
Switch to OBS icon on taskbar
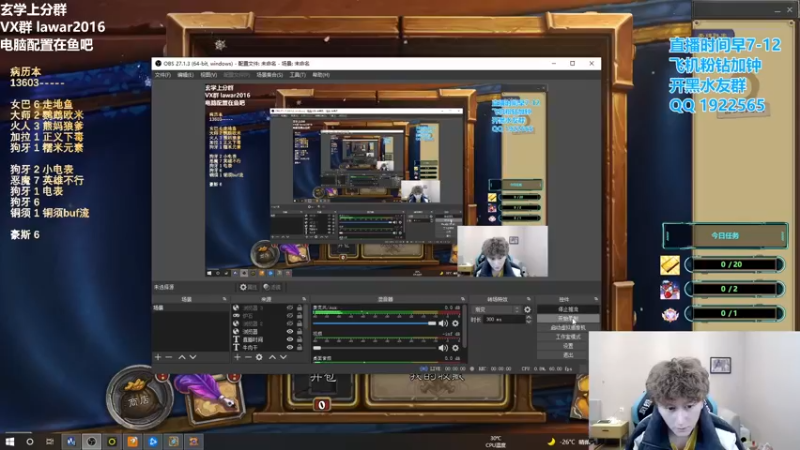click(x=91, y=441)
